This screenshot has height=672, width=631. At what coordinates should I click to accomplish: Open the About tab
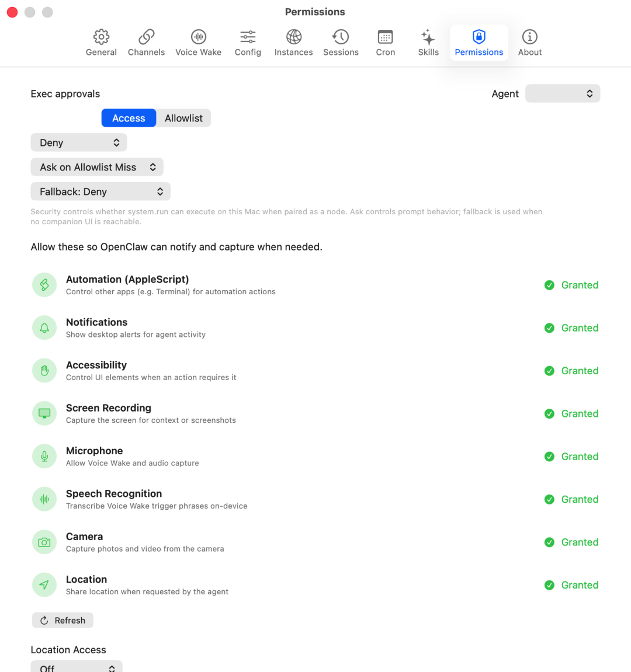point(529,37)
